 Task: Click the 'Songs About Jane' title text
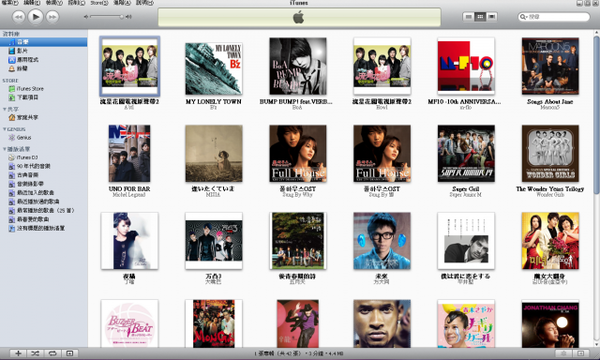[x=550, y=102]
